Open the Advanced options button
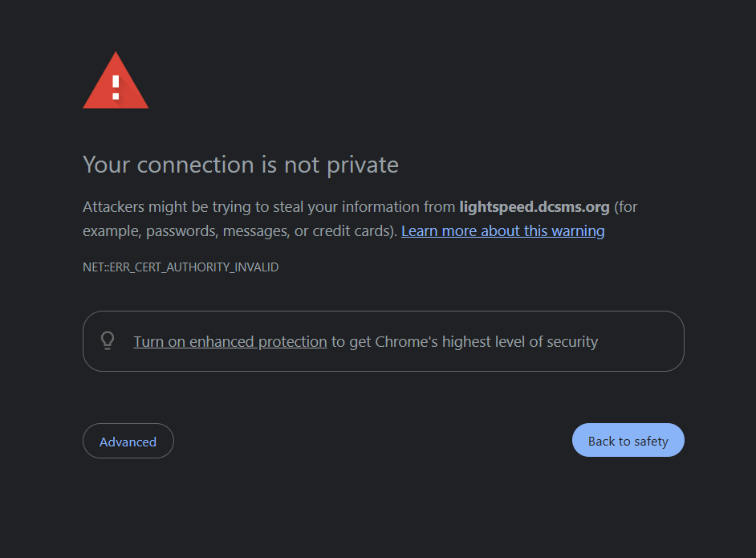 coord(128,442)
